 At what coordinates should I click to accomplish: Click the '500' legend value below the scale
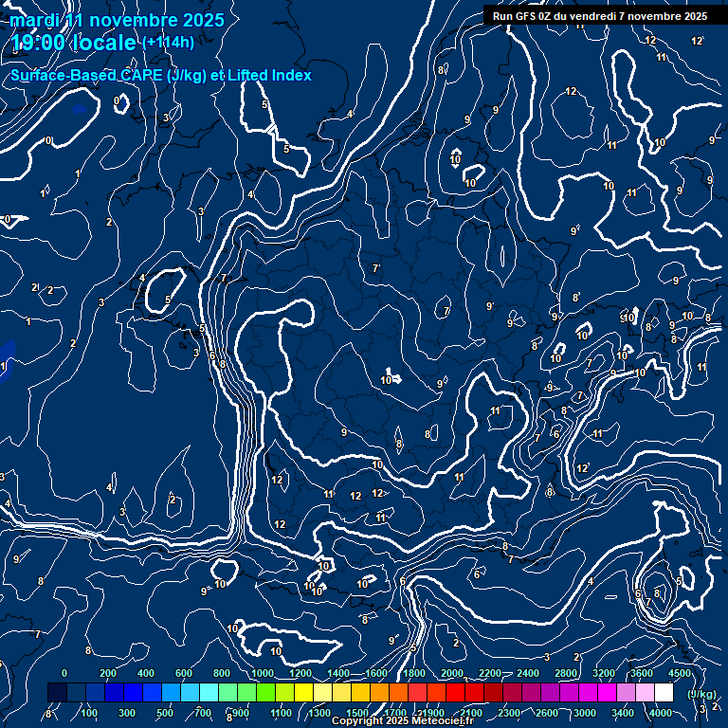(x=165, y=713)
